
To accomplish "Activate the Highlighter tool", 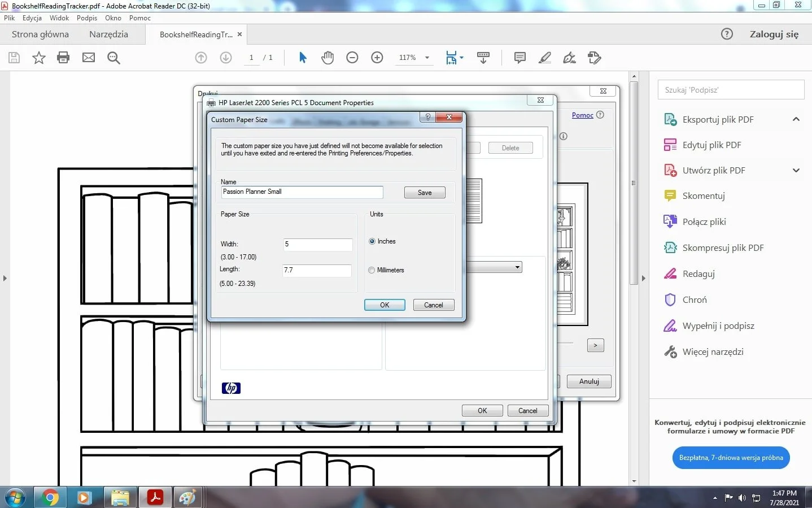I will pos(544,57).
